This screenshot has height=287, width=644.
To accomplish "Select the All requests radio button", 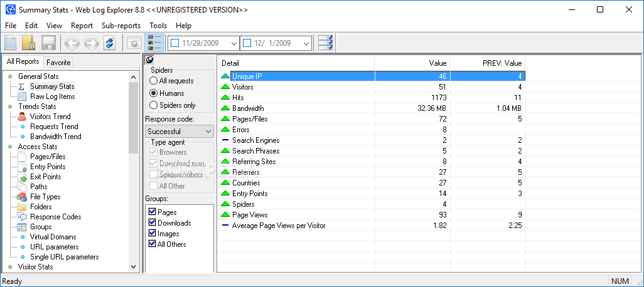I will click(x=154, y=81).
